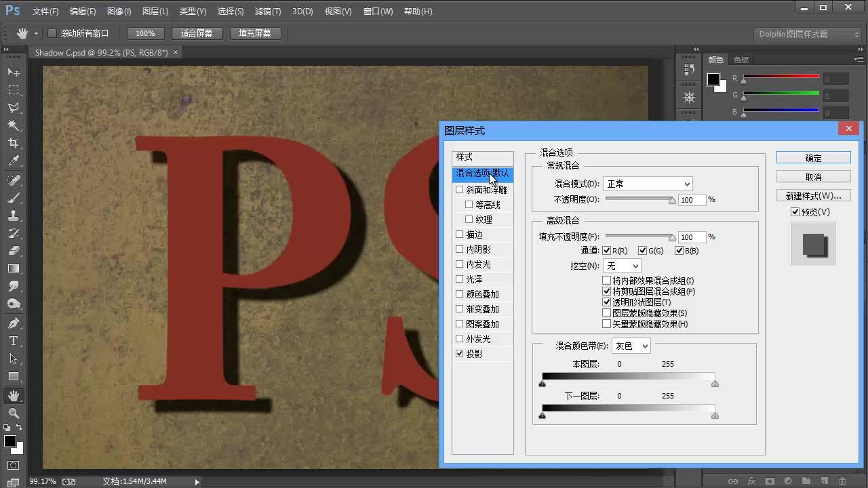The height and width of the screenshot is (488, 868).
Task: Check 将内部效果混合成组 option
Action: point(607,281)
